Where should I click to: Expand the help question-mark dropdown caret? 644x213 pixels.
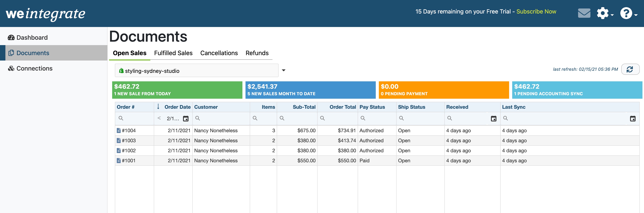[636, 15]
